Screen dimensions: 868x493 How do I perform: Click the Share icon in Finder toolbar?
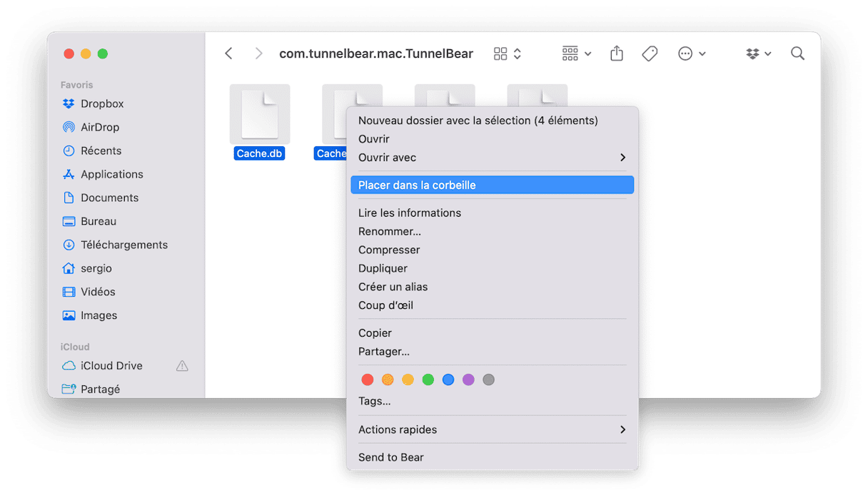(617, 54)
